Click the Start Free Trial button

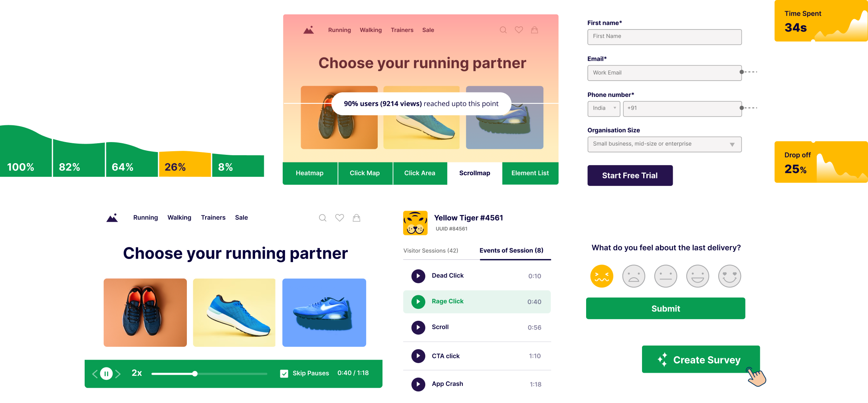tap(630, 176)
